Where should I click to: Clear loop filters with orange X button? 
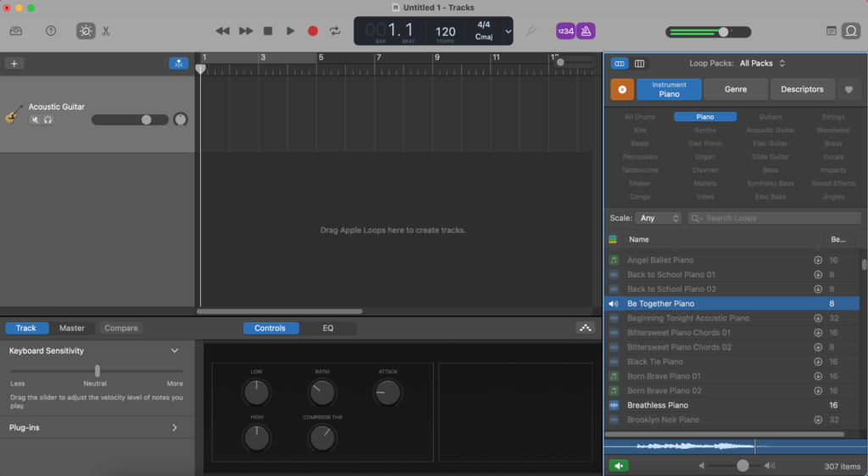coord(622,89)
